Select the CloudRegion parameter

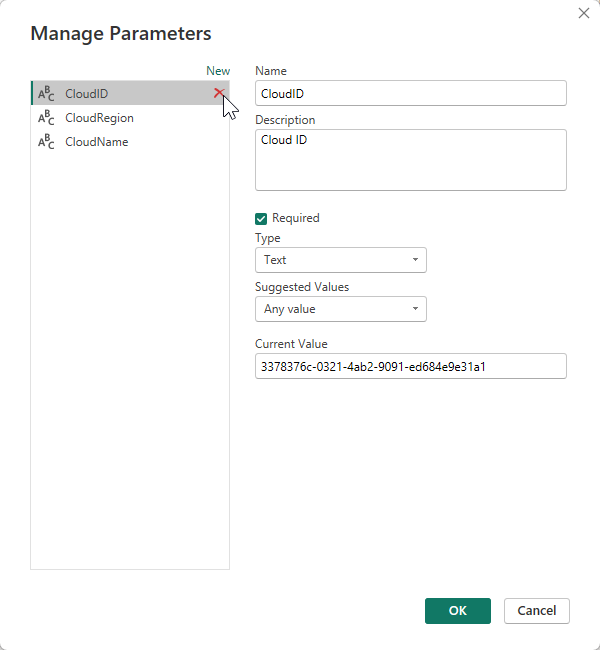coord(99,118)
